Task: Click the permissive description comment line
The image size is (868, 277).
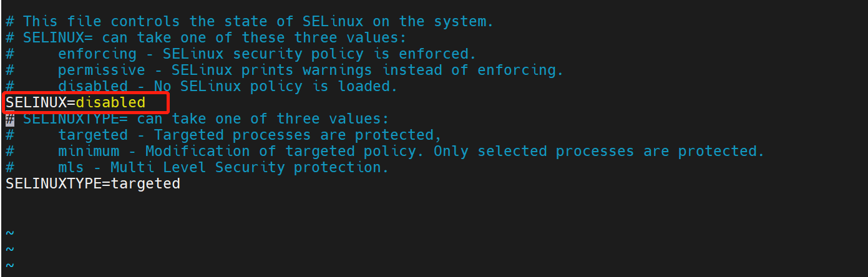Action: coord(285,70)
